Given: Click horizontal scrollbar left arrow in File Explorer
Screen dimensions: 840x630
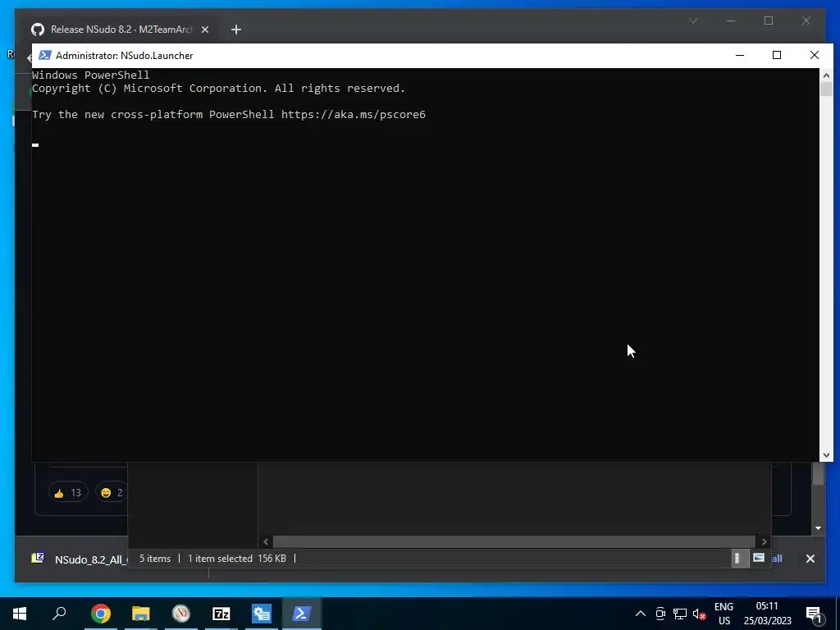Looking at the screenshot, I should pyautogui.click(x=266, y=541).
